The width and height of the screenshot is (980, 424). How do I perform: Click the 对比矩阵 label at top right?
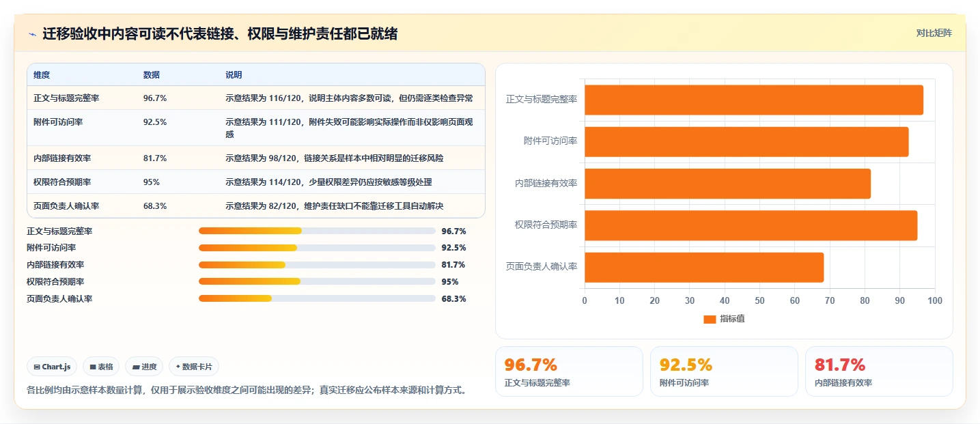pos(934,33)
